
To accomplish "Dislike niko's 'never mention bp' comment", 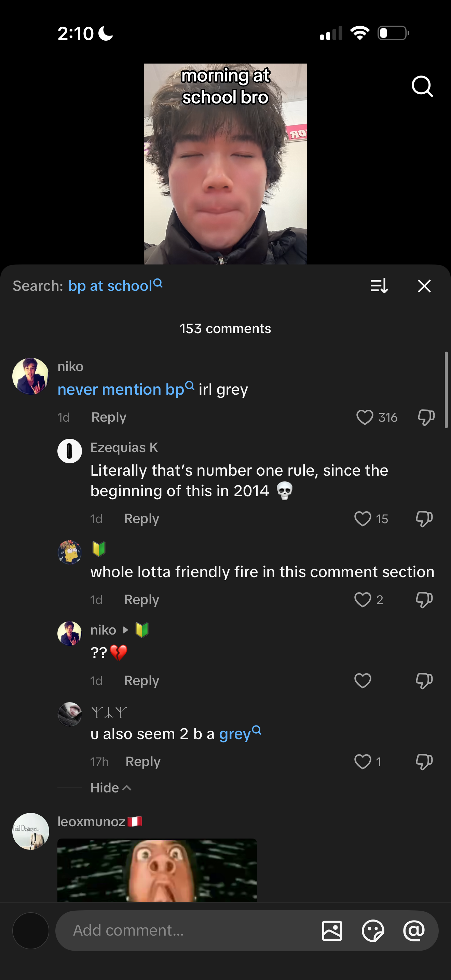I will point(426,417).
